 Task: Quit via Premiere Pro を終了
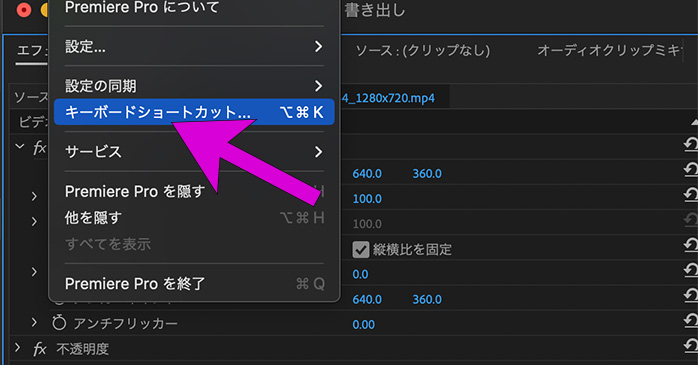(194, 284)
